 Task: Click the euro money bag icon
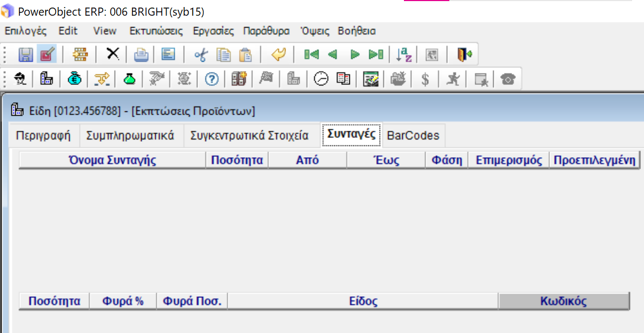pyautogui.click(x=74, y=79)
